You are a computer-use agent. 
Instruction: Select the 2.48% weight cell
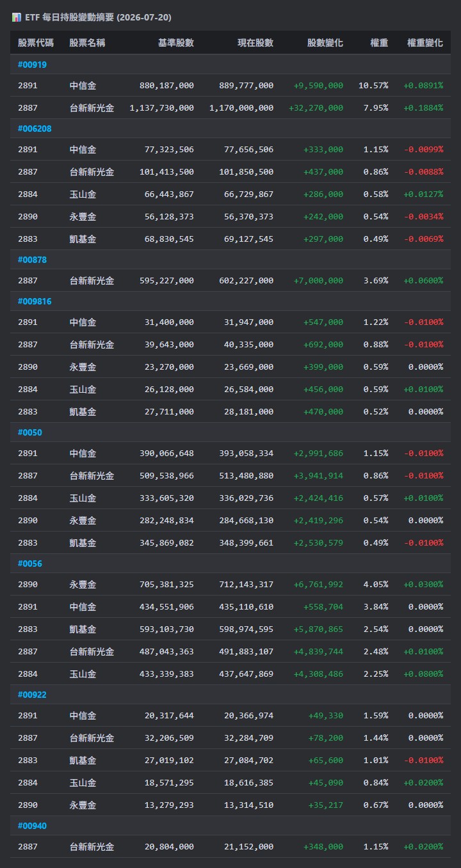pyautogui.click(x=376, y=651)
